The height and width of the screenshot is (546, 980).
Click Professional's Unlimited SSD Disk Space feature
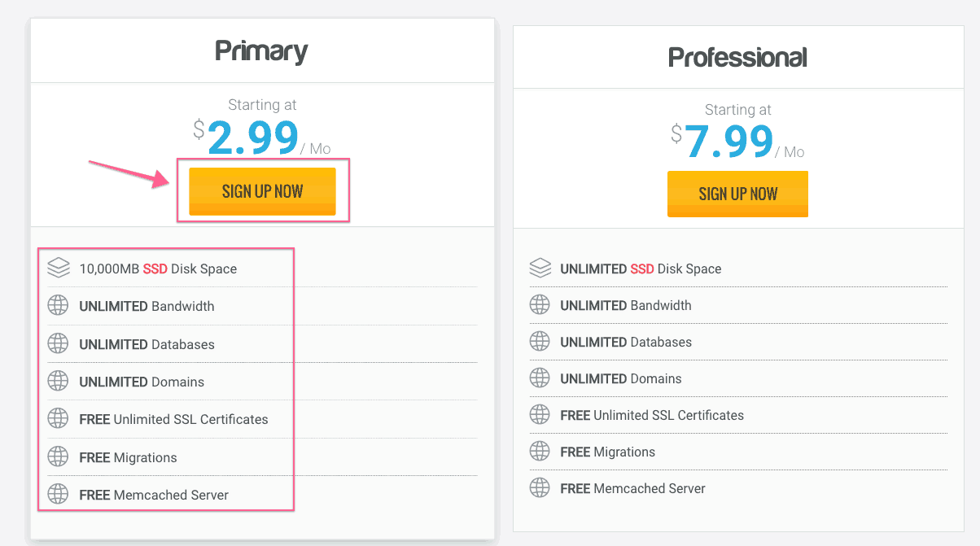tap(641, 269)
